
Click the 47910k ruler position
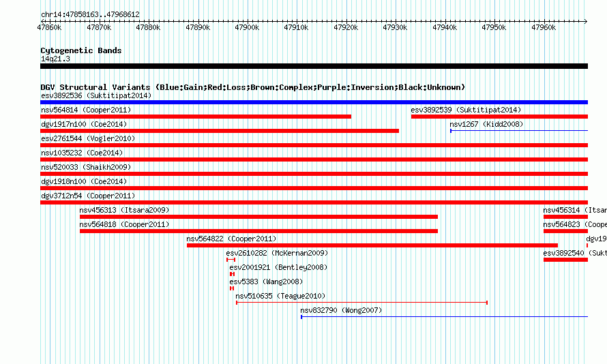pos(296,27)
